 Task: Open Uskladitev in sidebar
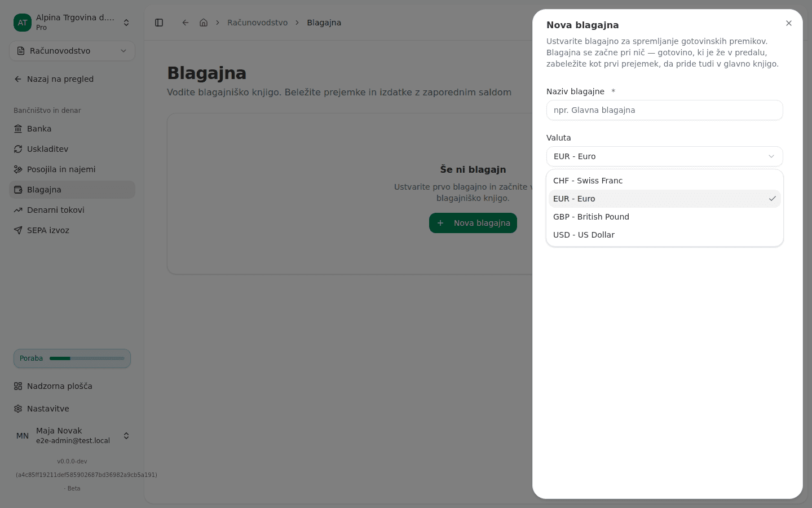[72, 149]
